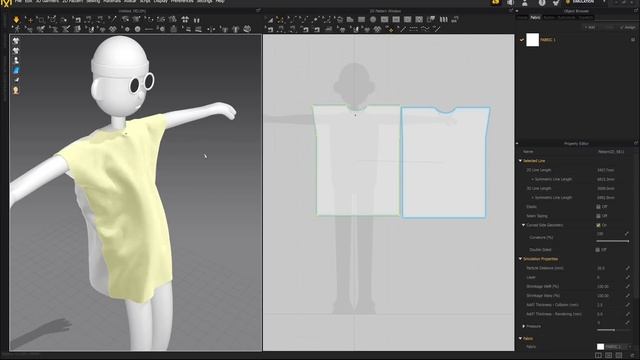Collapse the Selected Line section
The height and width of the screenshot is (360, 640).
click(520, 161)
